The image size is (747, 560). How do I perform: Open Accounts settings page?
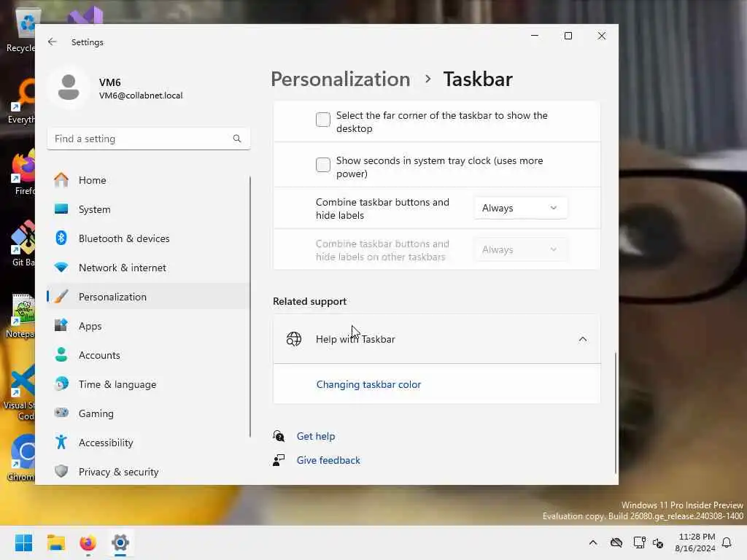point(148,355)
